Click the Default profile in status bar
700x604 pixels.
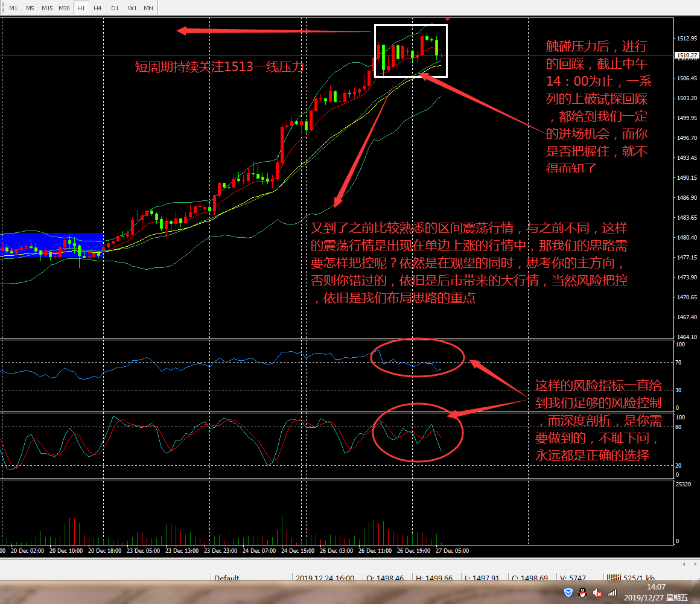click(227, 577)
